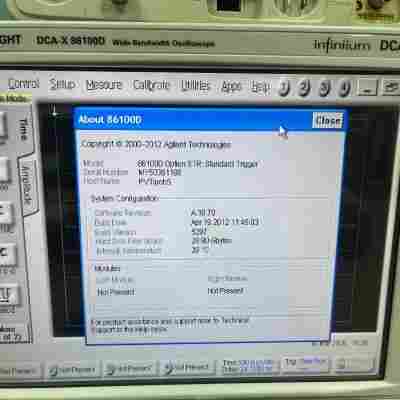Click round channel button 1 in menu bar
This screenshot has height=400, width=400.
coord(284,88)
